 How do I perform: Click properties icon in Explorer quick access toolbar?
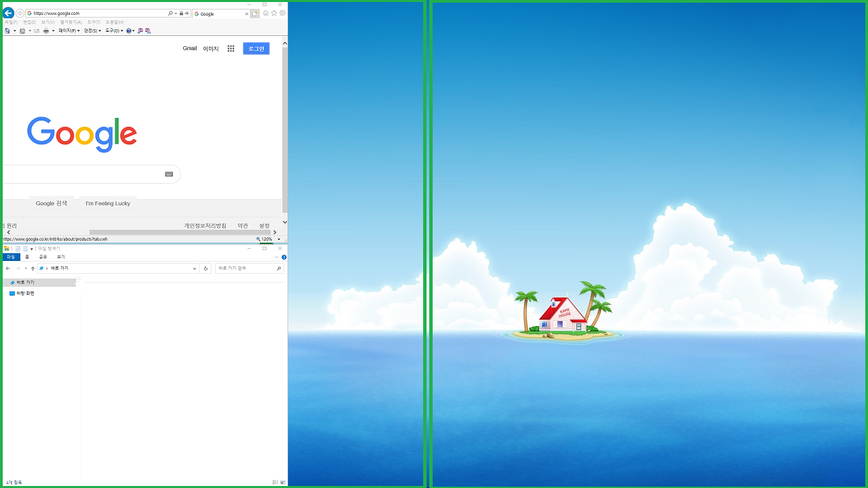pyautogui.click(x=18, y=249)
